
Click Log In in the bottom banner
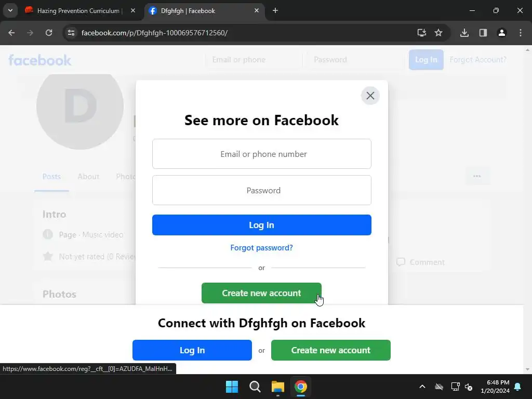pyautogui.click(x=192, y=350)
